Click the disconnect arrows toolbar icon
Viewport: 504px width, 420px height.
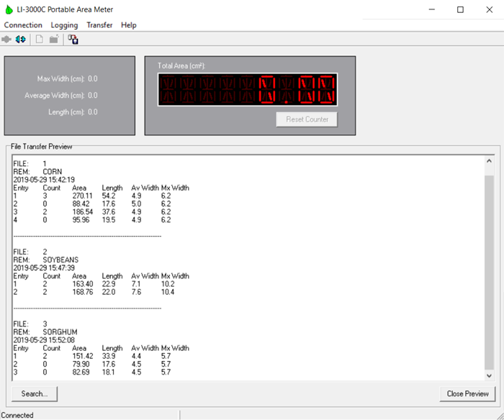pyautogui.click(x=21, y=40)
